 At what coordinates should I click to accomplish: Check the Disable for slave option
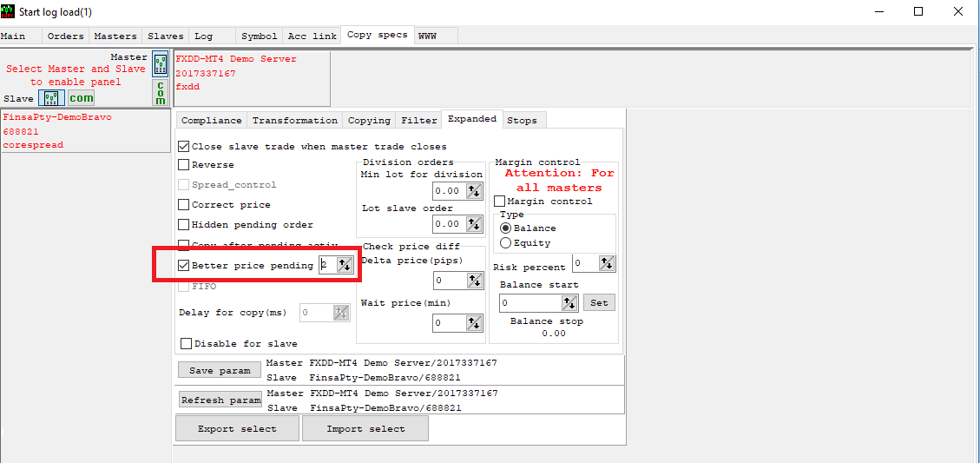click(186, 344)
